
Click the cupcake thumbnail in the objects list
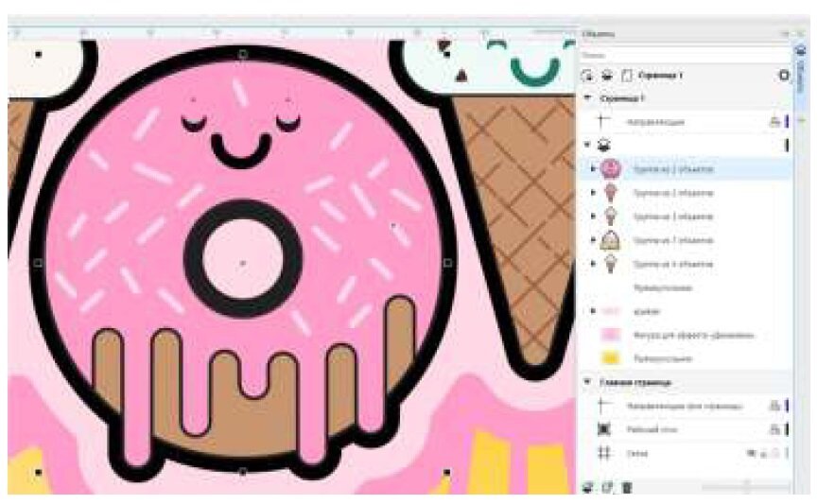610,240
